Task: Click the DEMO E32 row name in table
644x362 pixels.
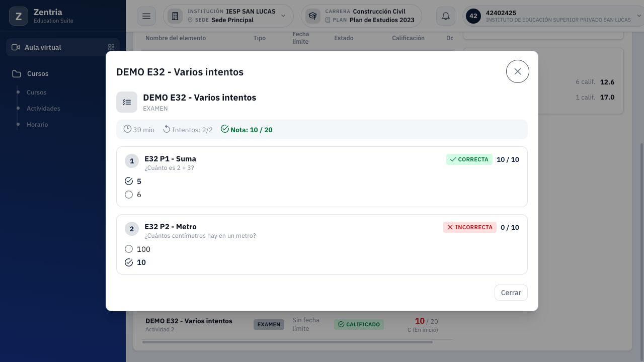Action: point(189,321)
